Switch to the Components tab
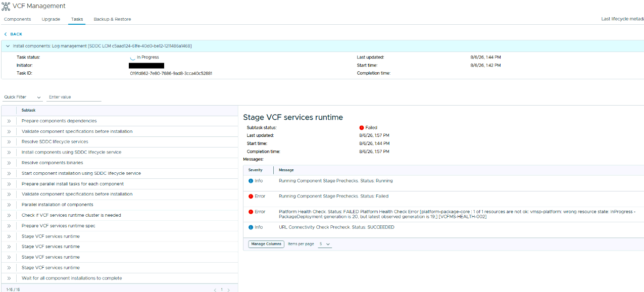The image size is (644, 292). (17, 19)
